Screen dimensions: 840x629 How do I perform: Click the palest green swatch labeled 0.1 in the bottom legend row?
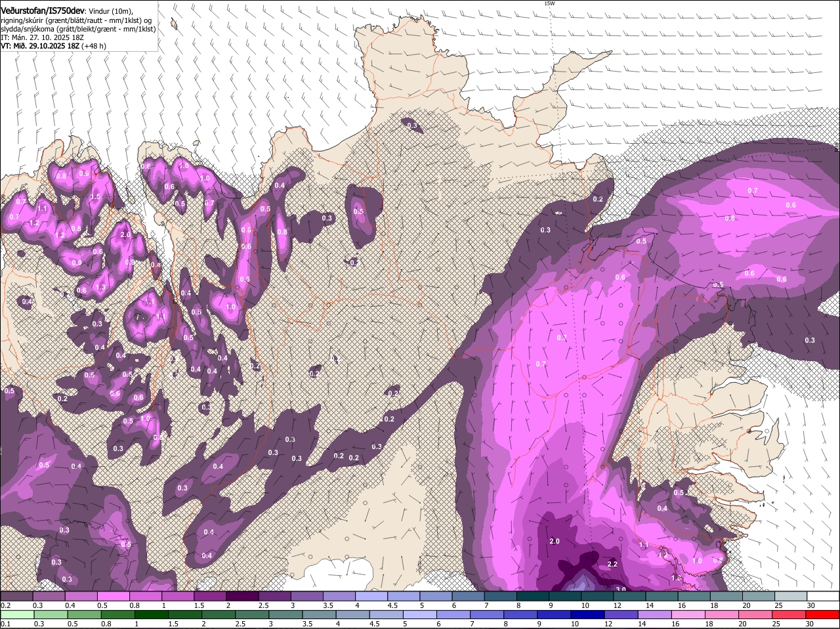coord(17,615)
